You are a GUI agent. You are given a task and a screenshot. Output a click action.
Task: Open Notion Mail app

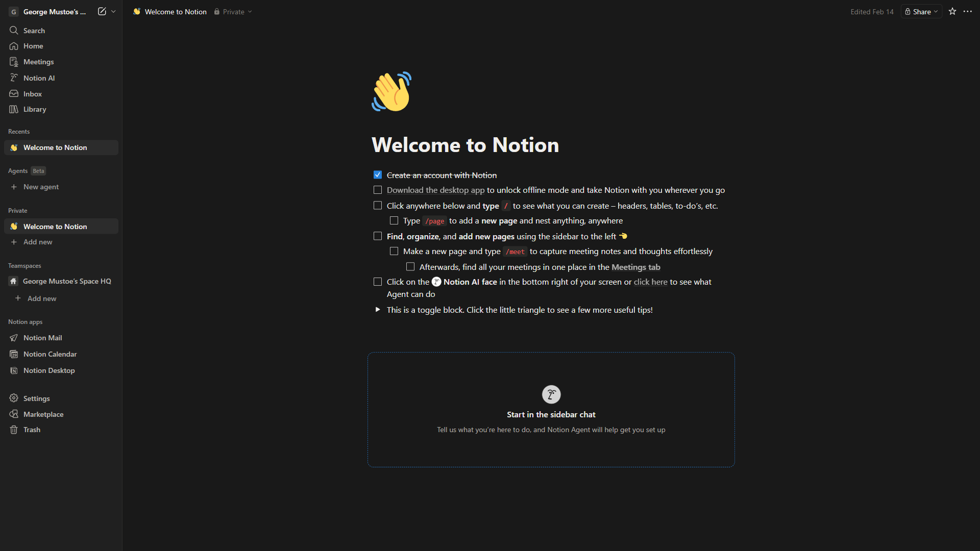(61, 338)
